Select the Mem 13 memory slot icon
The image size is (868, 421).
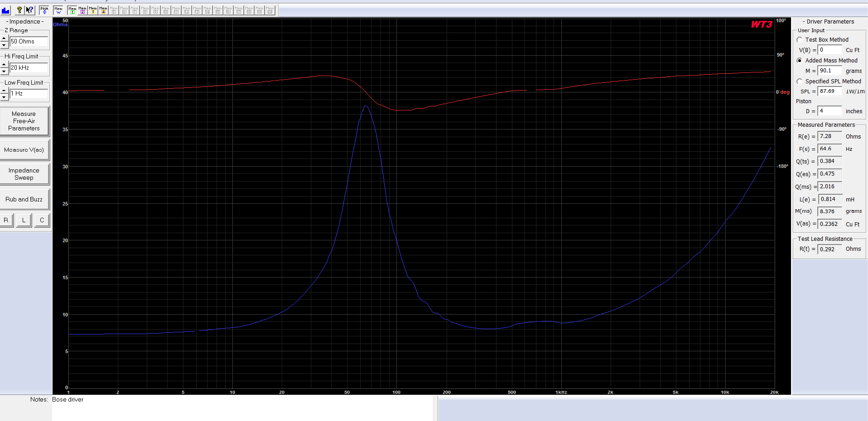coord(197,10)
